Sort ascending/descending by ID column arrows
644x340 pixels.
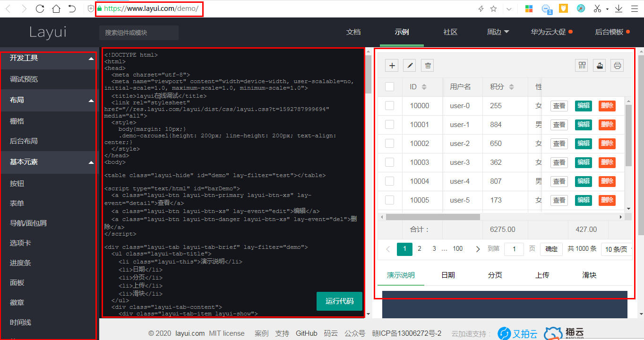[424, 87]
